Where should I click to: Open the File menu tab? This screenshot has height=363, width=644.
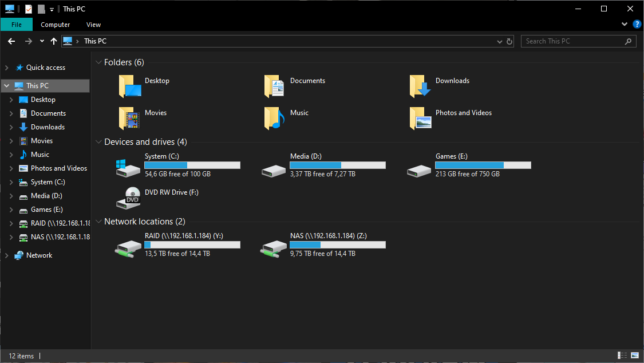coord(17,25)
